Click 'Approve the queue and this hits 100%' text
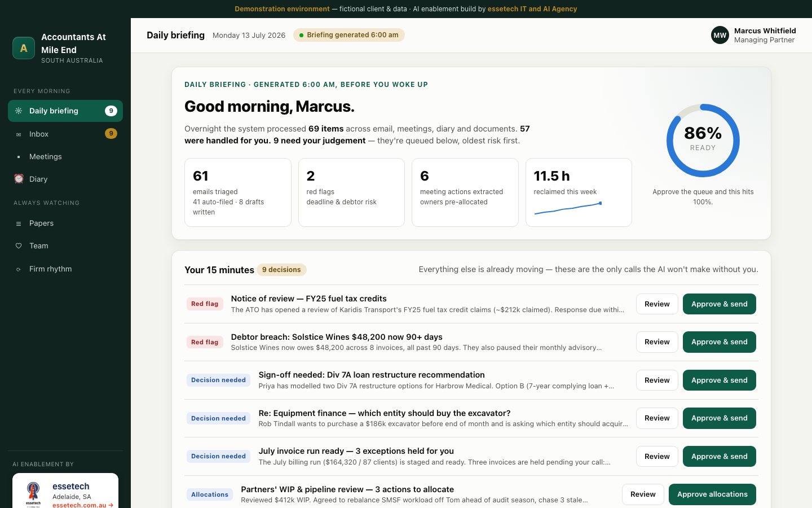812x508 pixels. (x=703, y=197)
